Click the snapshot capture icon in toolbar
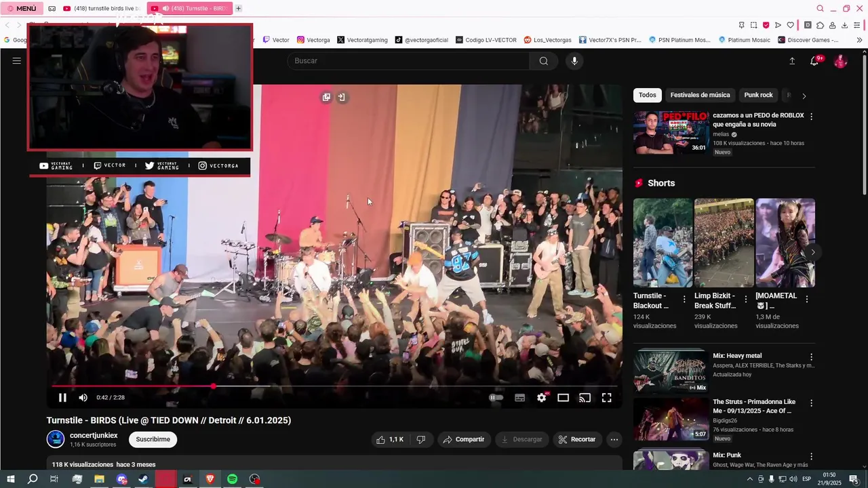This screenshot has height=488, width=868. point(753,25)
